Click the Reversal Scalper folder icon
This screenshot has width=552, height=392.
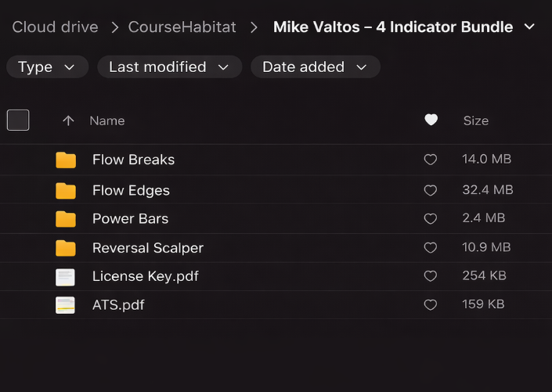[66, 248]
